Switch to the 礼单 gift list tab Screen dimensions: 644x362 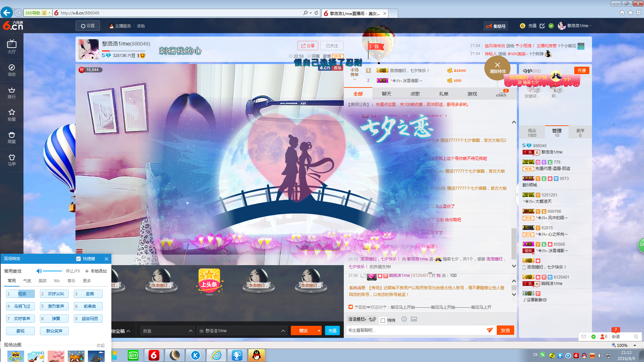[x=444, y=94]
